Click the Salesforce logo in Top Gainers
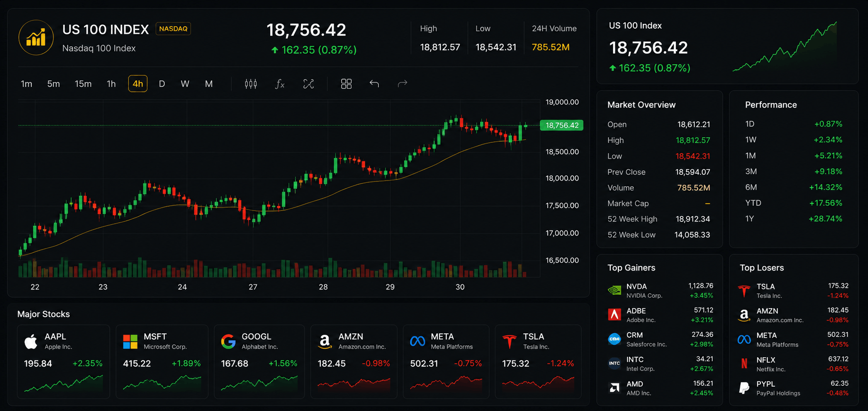Image resolution: width=868 pixels, height=411 pixels. pos(615,339)
